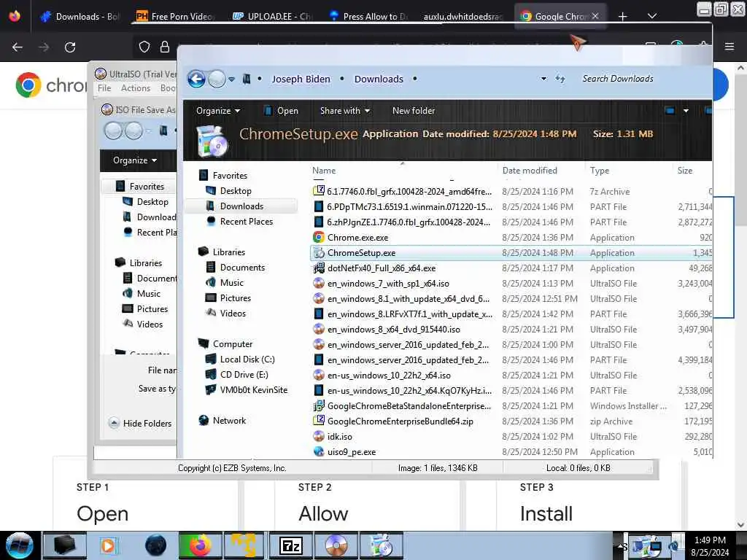Viewport: 747px width, 560px height.
Task: Select the idk.iso file icon
Action: [x=319, y=436]
